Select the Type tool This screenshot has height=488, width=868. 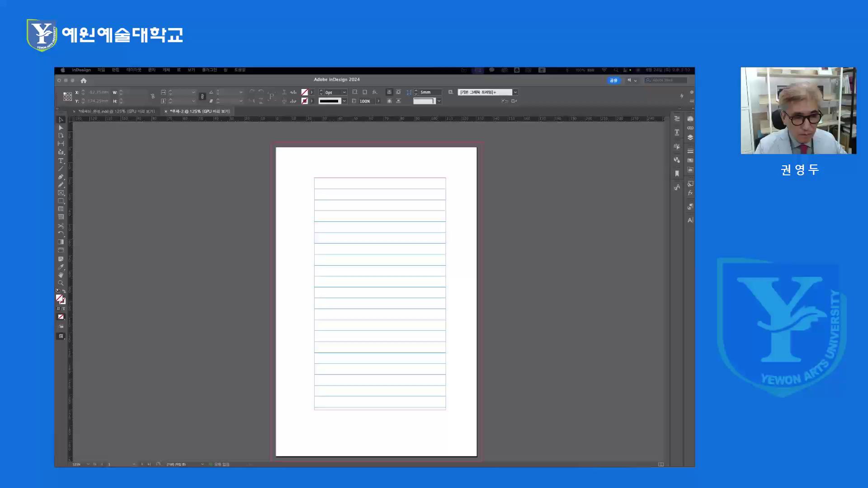(x=61, y=161)
